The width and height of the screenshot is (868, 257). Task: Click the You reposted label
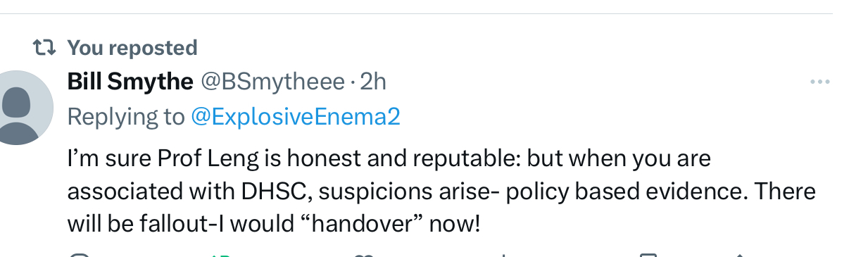[132, 48]
